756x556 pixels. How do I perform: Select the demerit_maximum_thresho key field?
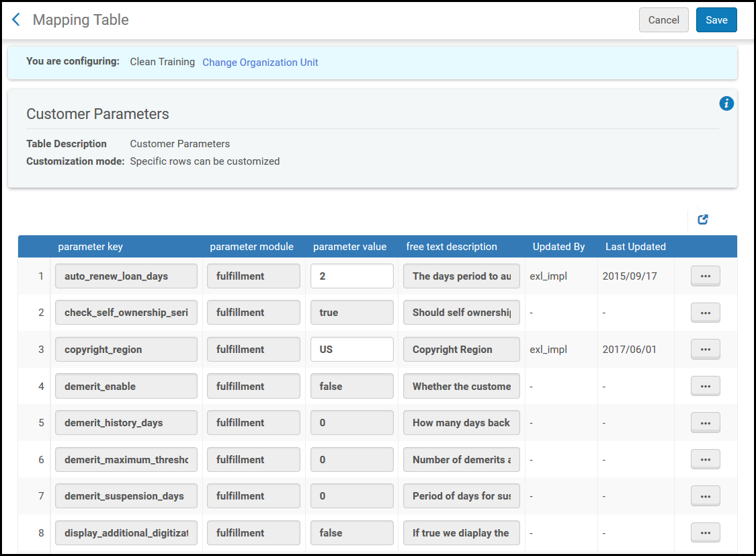pyautogui.click(x=126, y=459)
